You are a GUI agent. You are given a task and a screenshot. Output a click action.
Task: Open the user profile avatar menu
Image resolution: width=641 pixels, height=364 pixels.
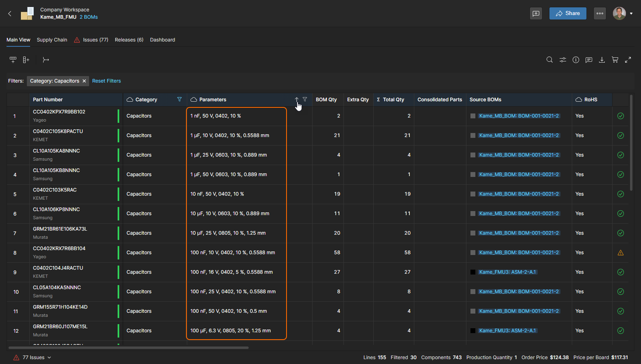click(x=619, y=13)
